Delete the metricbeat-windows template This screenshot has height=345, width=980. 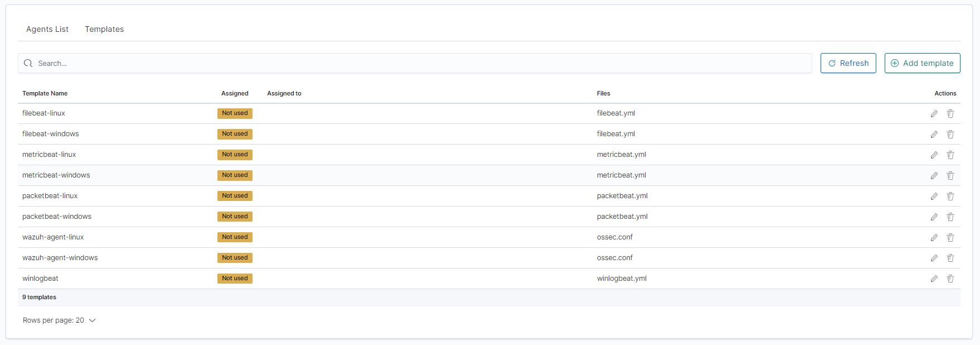coord(950,176)
